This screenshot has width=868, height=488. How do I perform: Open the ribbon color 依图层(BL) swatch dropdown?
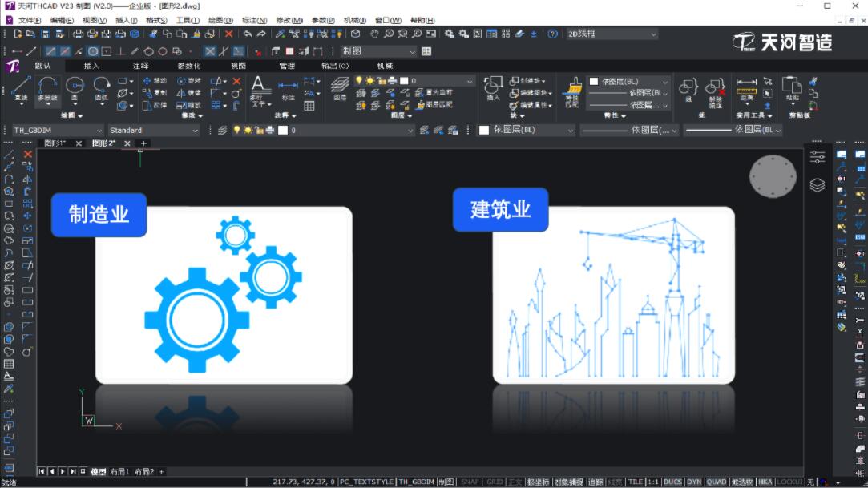pos(628,82)
